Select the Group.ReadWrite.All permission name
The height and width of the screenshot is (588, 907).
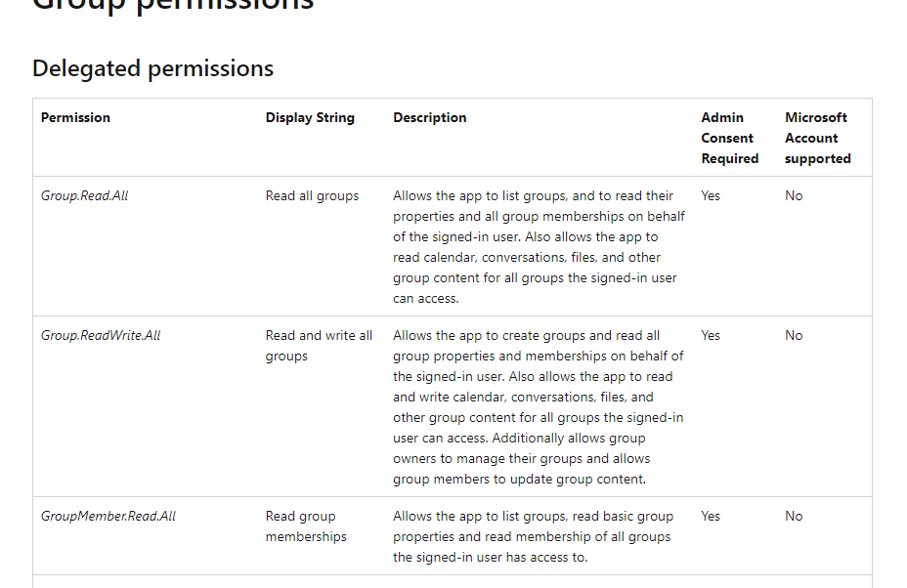(x=101, y=335)
